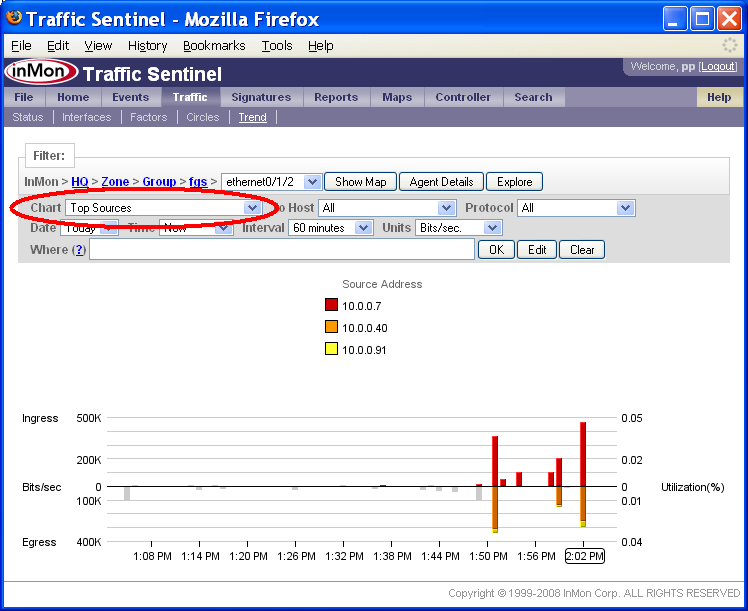Click the Logout link

pos(718,66)
